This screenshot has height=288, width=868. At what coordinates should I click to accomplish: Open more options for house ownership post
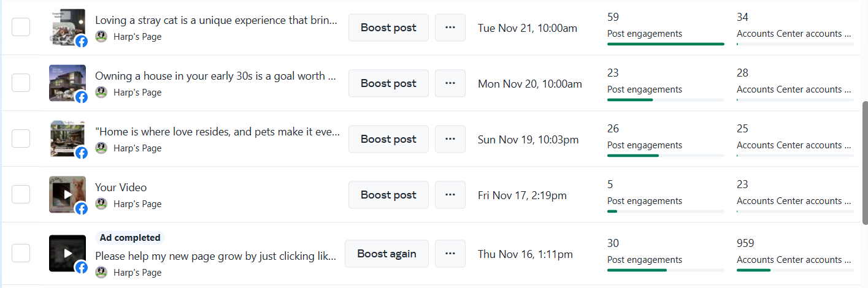pyautogui.click(x=450, y=83)
